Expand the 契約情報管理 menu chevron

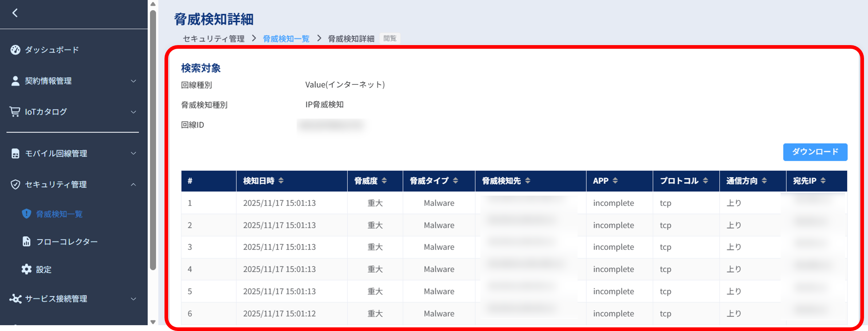[x=134, y=81]
